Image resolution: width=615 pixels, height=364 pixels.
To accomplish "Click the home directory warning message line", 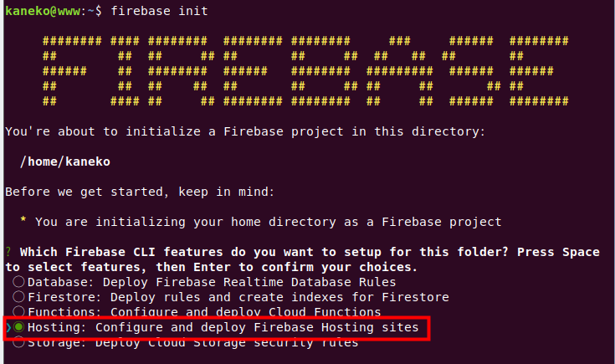I will [269, 222].
